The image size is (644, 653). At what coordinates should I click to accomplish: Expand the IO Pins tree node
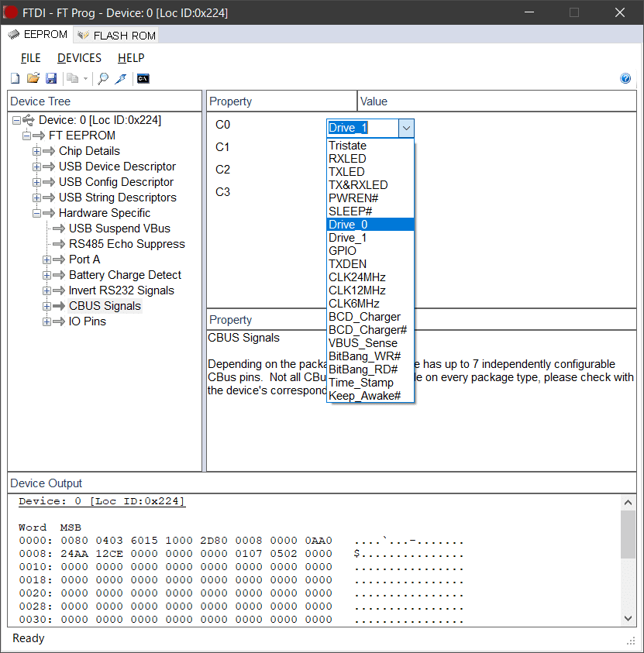coord(46,321)
